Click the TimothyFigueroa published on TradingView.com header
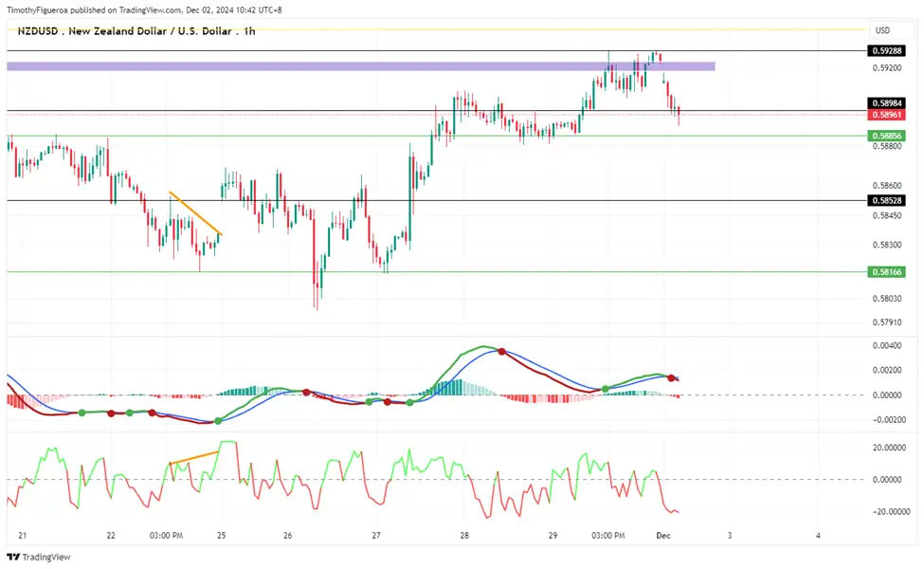This screenshot has width=924, height=569. tap(144, 10)
